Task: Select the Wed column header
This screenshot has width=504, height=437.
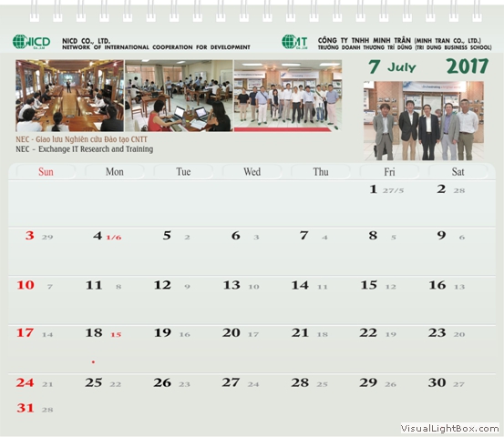Action: coord(252,172)
